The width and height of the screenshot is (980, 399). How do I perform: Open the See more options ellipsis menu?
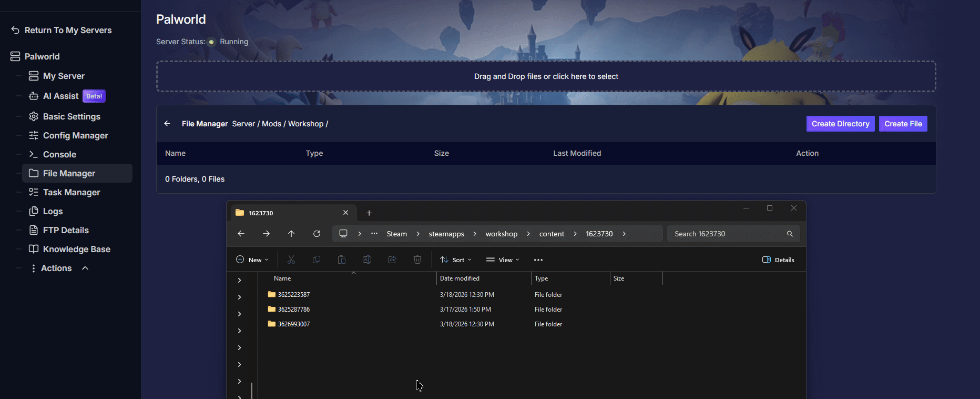point(538,260)
